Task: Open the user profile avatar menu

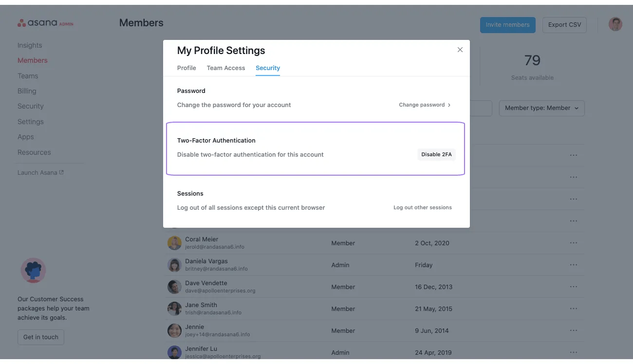Action: [x=615, y=24]
